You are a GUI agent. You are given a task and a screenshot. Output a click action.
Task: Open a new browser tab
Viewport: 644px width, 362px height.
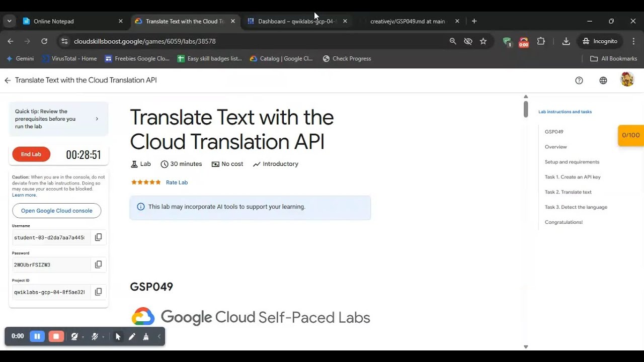point(474,21)
